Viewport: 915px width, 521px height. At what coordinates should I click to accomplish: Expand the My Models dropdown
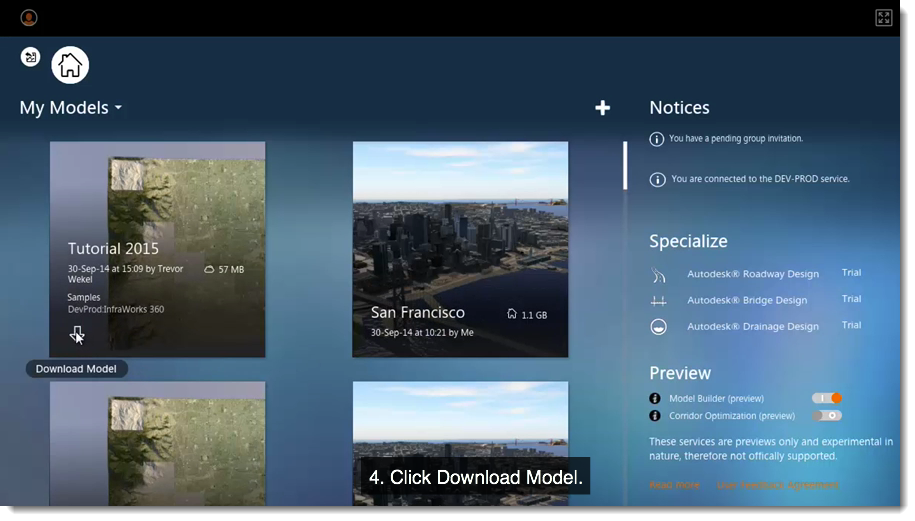71,107
